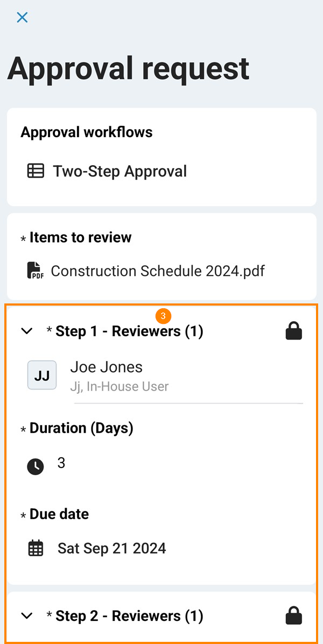
Task: Select reviewer Joe Jones
Action: (x=107, y=367)
